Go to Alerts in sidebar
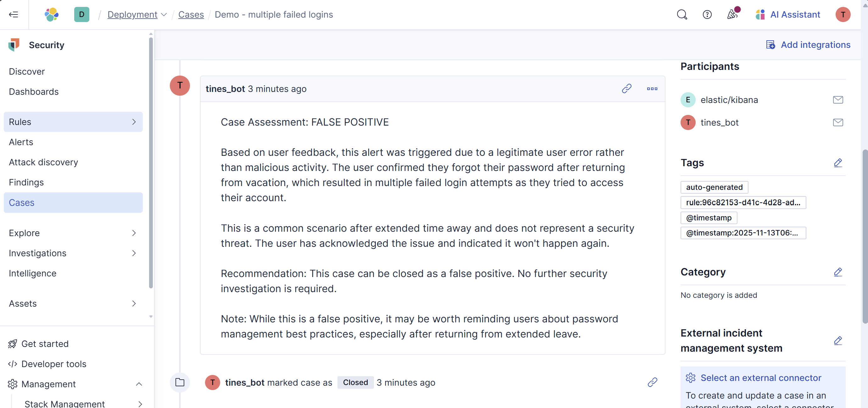The width and height of the screenshot is (868, 408). click(x=21, y=142)
